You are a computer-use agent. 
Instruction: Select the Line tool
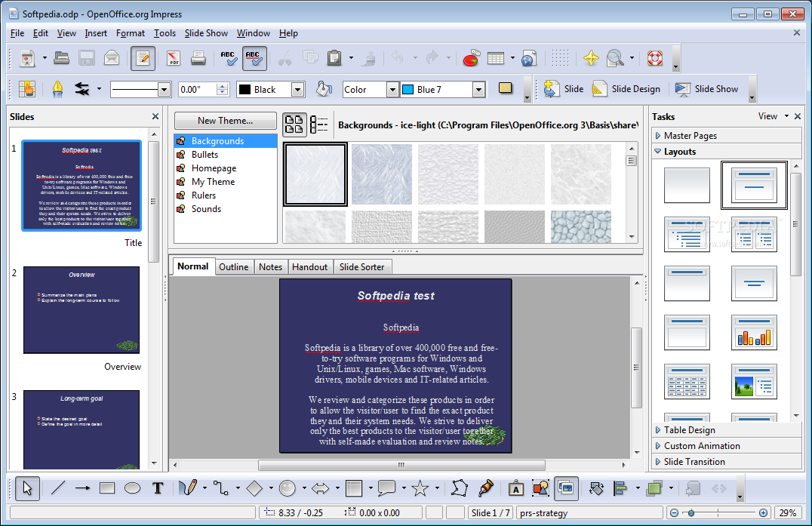point(58,488)
